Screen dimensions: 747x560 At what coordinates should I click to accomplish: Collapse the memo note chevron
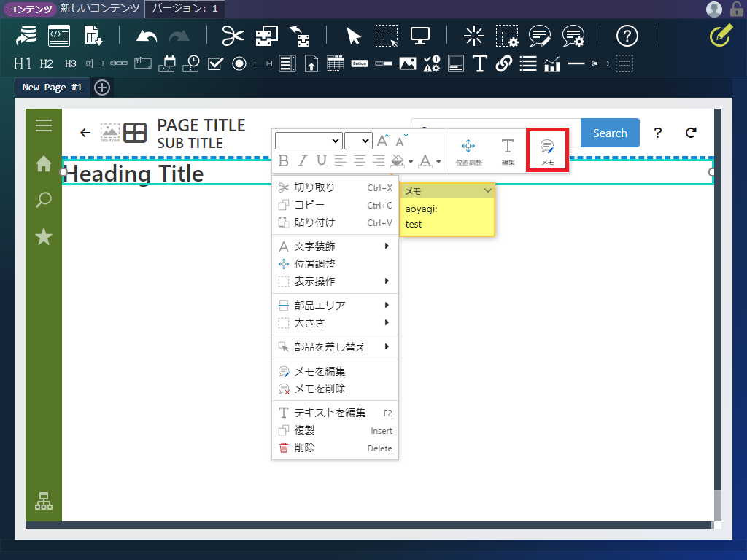(x=487, y=190)
